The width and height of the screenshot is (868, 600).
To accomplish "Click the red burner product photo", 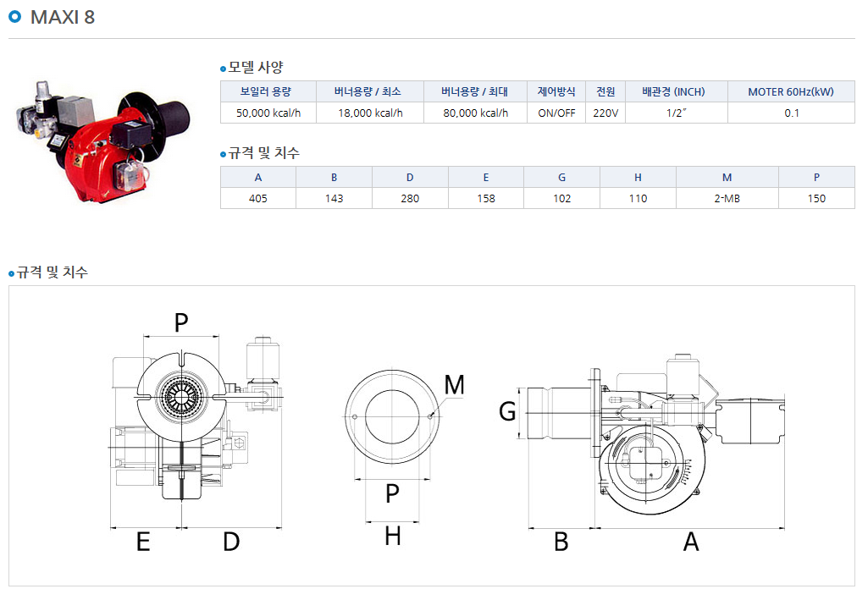I will click(103, 142).
